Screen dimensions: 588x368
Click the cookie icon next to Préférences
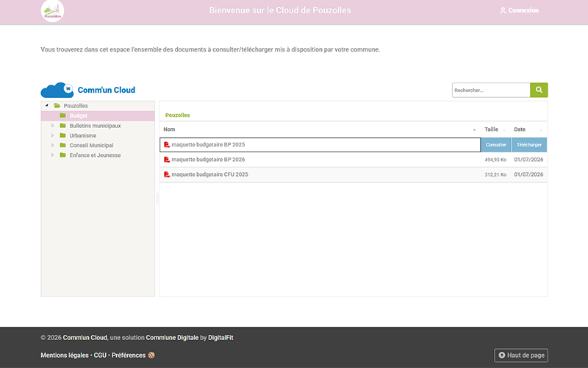(x=151, y=355)
